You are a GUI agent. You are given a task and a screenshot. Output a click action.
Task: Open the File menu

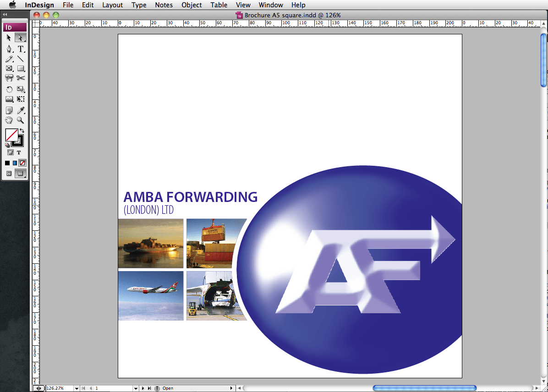point(68,5)
